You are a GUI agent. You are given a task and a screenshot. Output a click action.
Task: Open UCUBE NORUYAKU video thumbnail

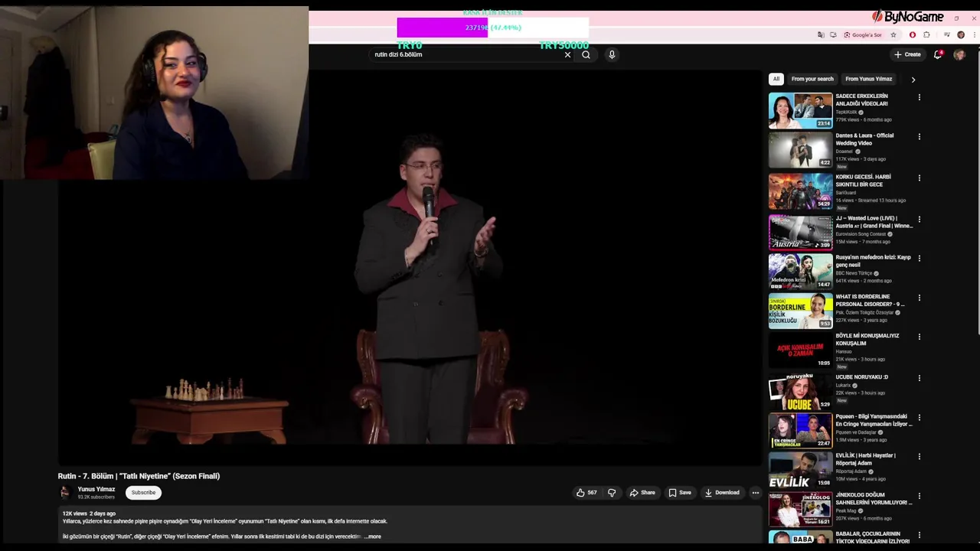tap(800, 391)
